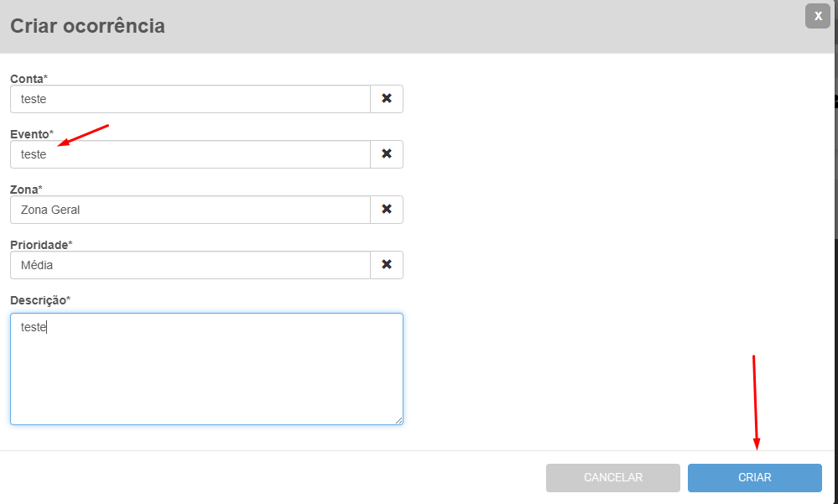The height and width of the screenshot is (504, 838).
Task: Expand the Prioridade selection box
Action: (x=190, y=265)
